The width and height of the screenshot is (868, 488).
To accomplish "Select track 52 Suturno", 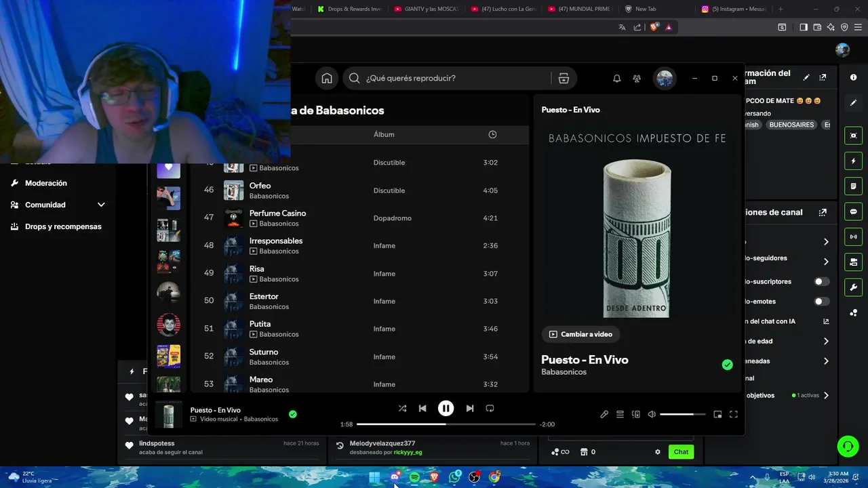I will tap(359, 357).
